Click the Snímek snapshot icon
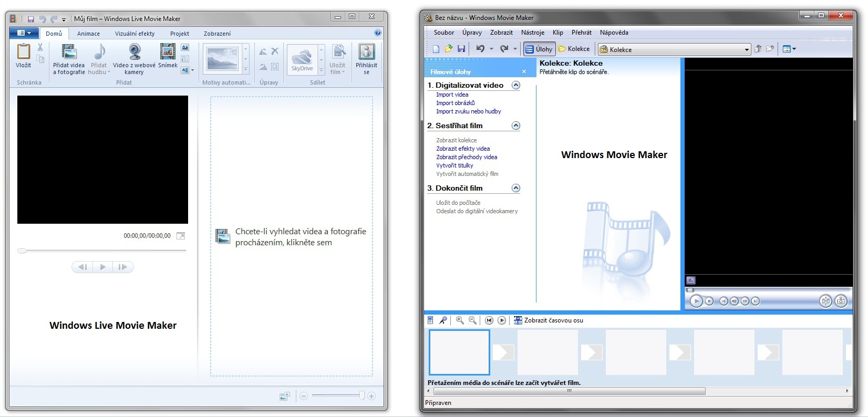This screenshot has width=868, height=417. [168, 52]
